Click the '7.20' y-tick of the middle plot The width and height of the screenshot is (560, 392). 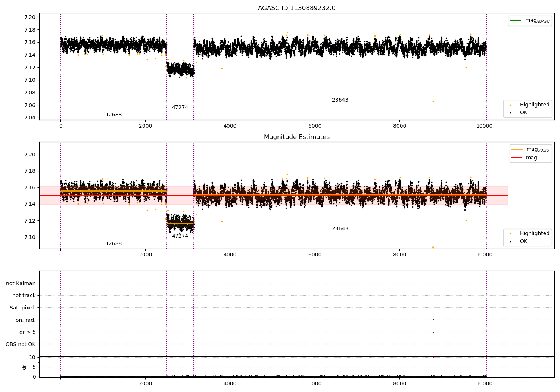coord(30,155)
